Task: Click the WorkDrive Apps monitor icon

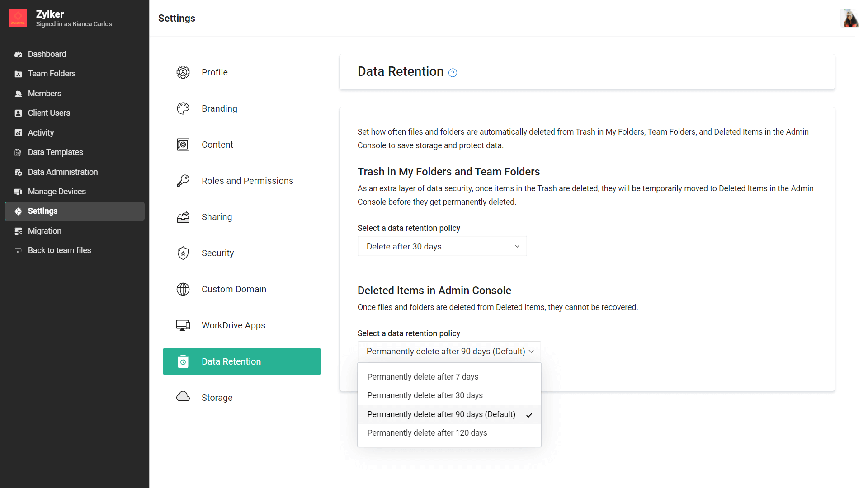Action: point(183,325)
